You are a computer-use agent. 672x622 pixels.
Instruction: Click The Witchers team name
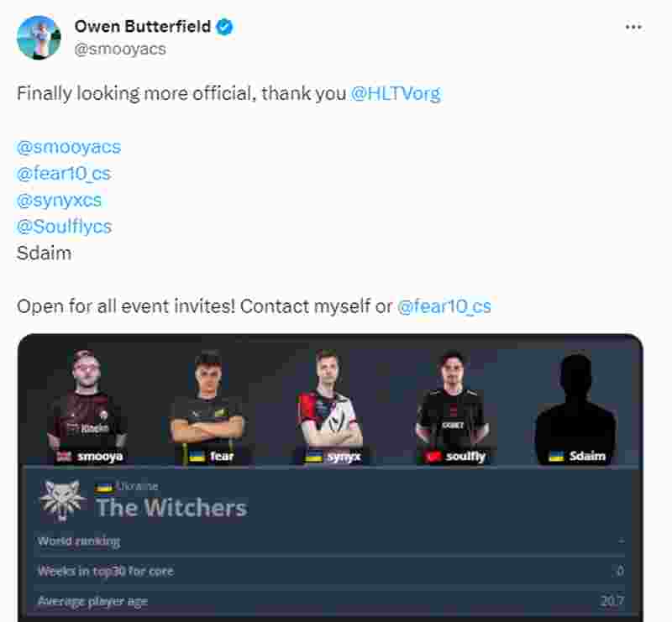(171, 508)
